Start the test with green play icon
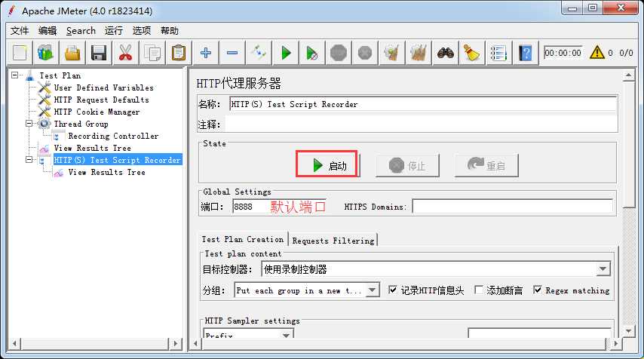The height and width of the screenshot is (359, 644). click(x=286, y=53)
